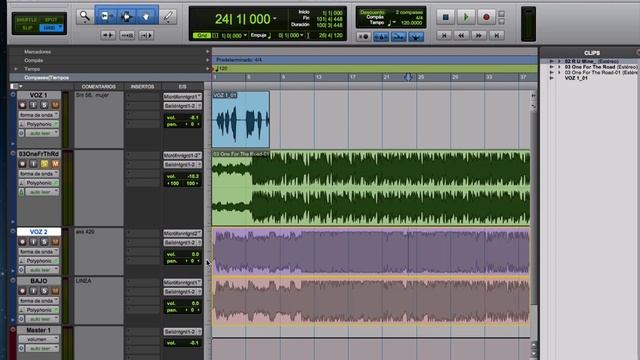Open VOZ 2 track view forma de onda dropdown
The height and width of the screenshot is (360, 640).
(39, 251)
